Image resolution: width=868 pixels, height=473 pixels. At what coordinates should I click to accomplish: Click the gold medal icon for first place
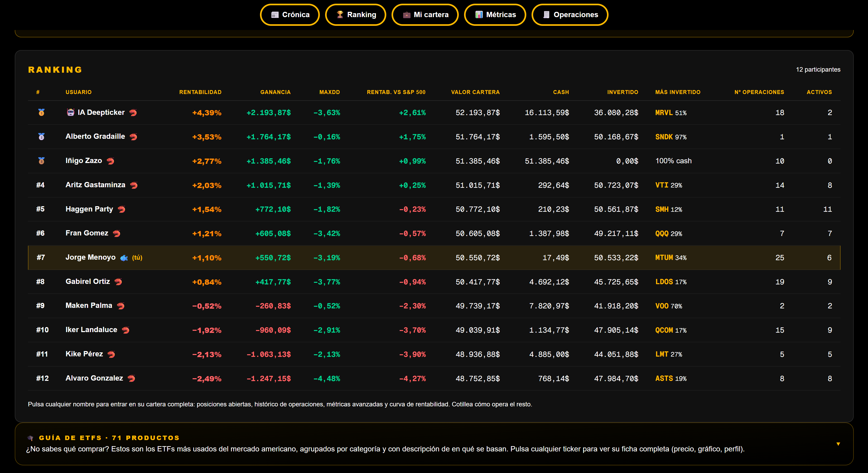(x=41, y=112)
